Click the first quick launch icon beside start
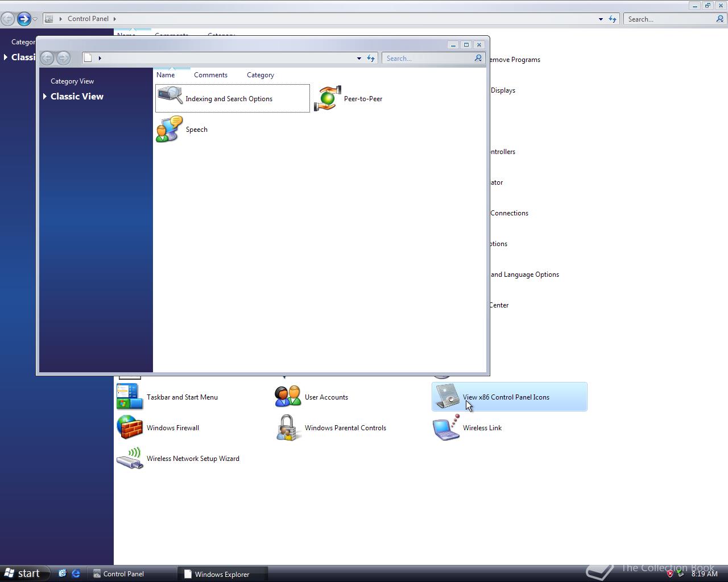Image resolution: width=728 pixels, height=582 pixels. coord(62,573)
